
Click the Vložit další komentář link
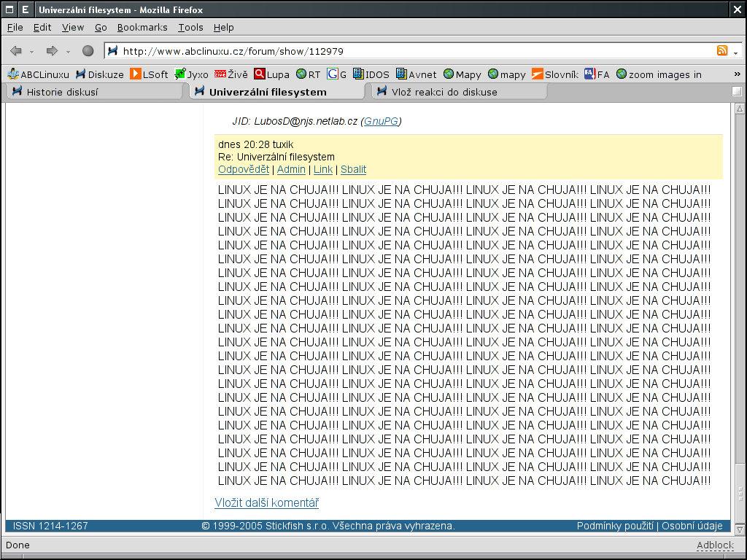266,503
